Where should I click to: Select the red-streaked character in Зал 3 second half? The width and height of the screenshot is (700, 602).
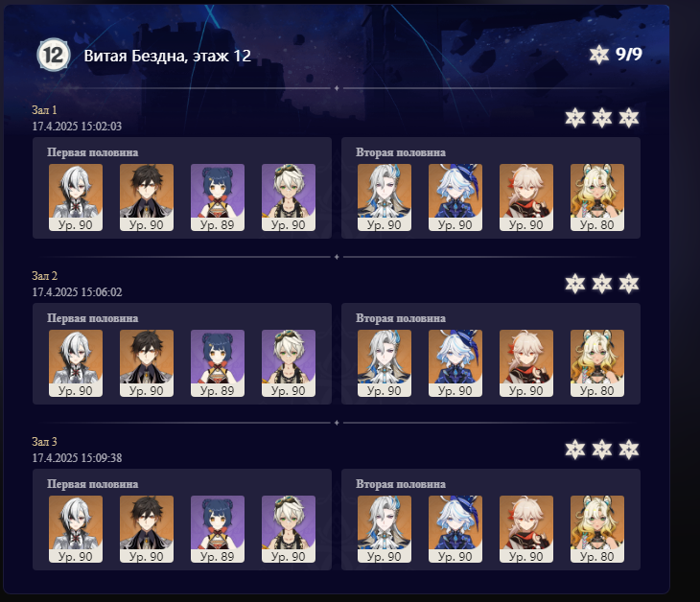(x=526, y=529)
